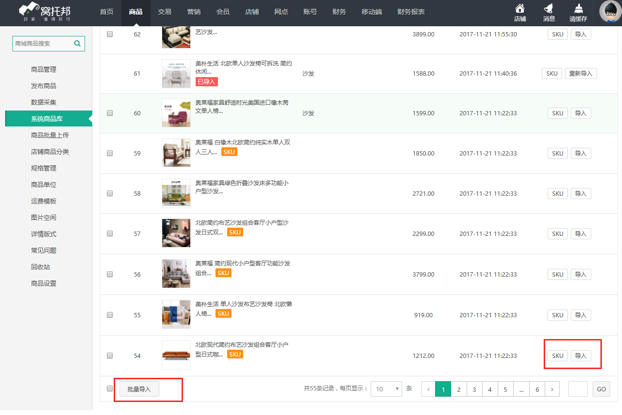622x415 pixels.
Task: Open the 营销 top menu
Action: point(194,12)
